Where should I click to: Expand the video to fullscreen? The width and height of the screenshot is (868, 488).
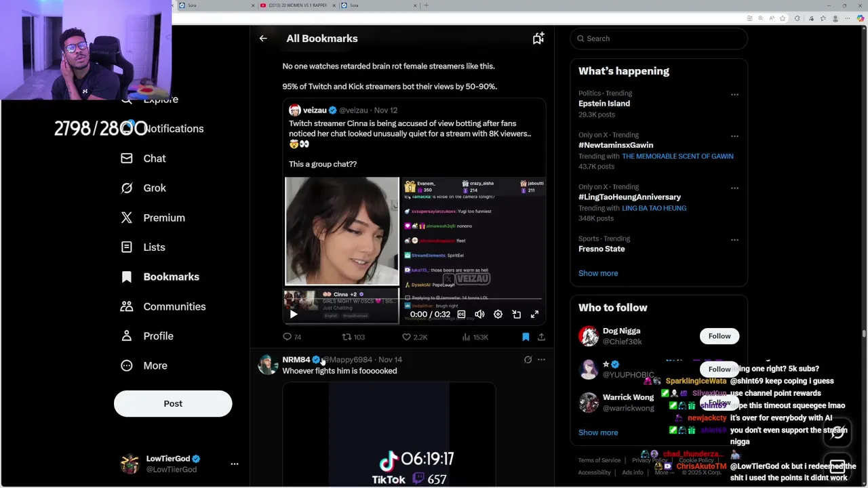(x=534, y=314)
